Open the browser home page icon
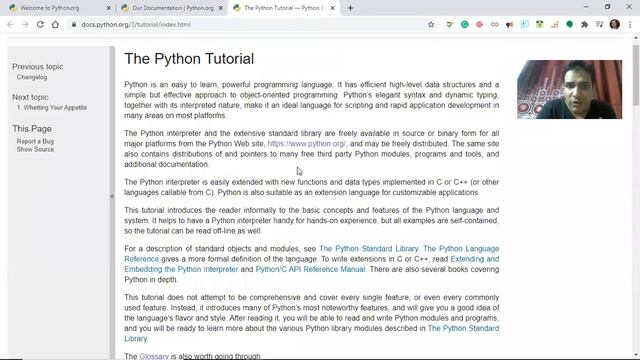The image size is (640, 360). tap(55, 24)
